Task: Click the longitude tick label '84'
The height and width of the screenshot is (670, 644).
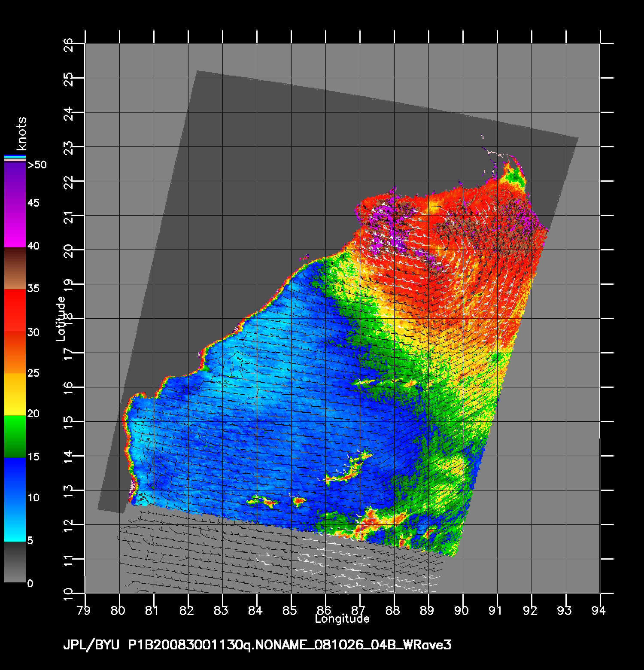Action: [255, 610]
